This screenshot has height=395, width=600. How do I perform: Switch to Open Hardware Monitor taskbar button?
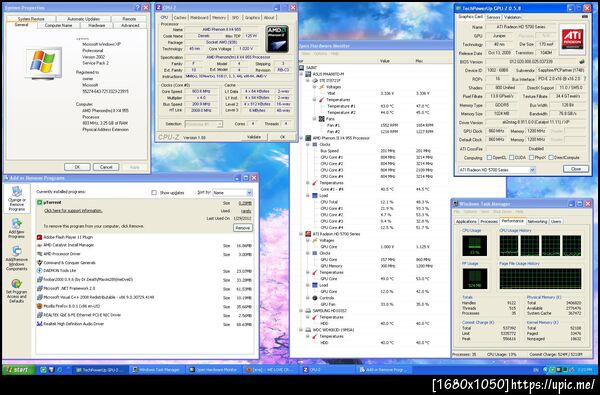(214, 370)
